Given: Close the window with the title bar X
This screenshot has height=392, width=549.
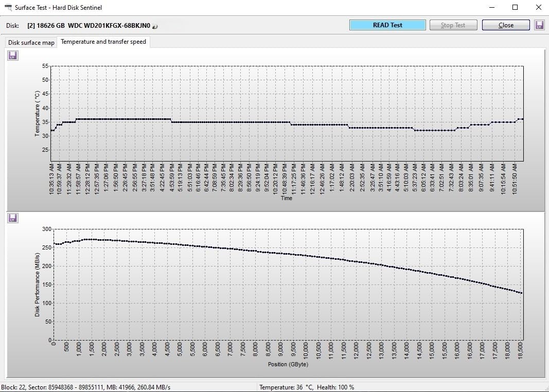Looking at the screenshot, I should click(x=538, y=8).
